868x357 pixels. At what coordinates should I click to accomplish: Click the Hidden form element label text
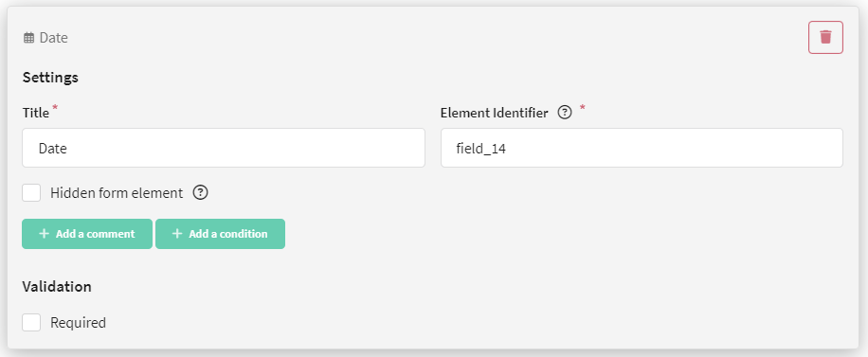(x=117, y=192)
